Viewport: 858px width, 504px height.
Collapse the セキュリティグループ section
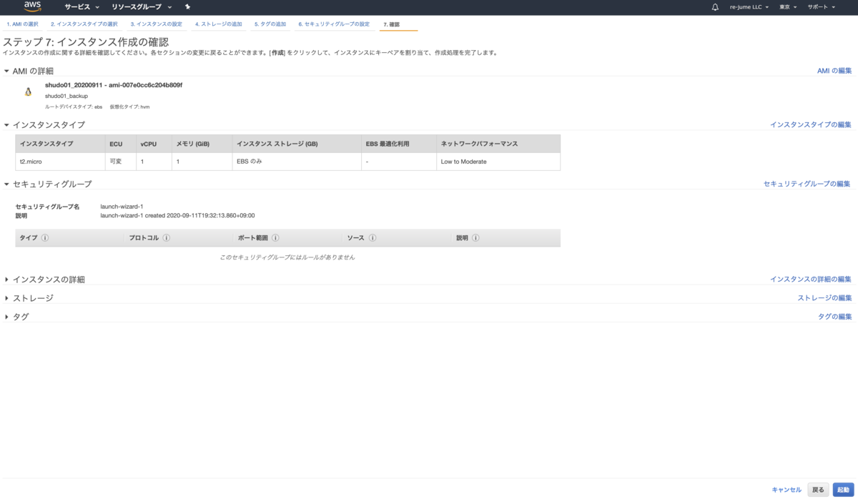[7, 184]
